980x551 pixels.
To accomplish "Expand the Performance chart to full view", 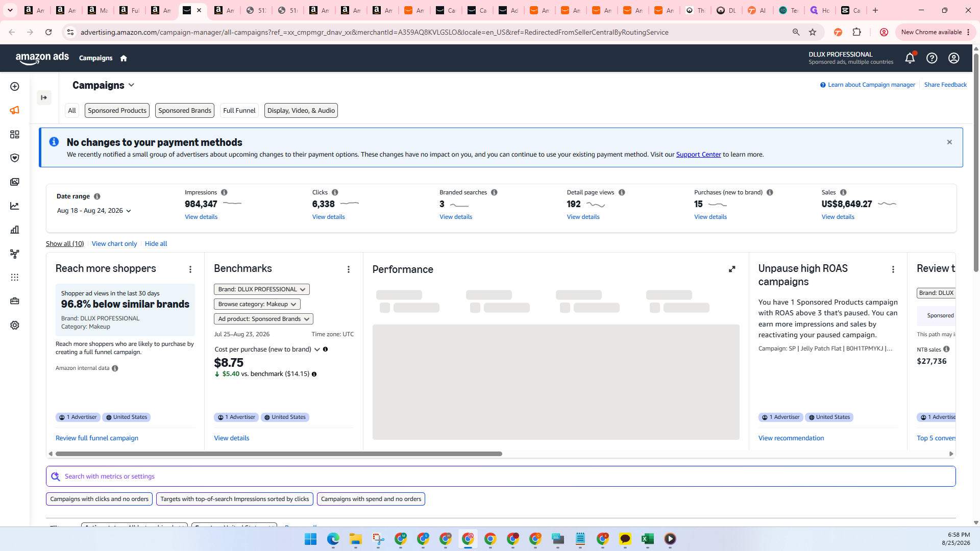I will 732,269.
